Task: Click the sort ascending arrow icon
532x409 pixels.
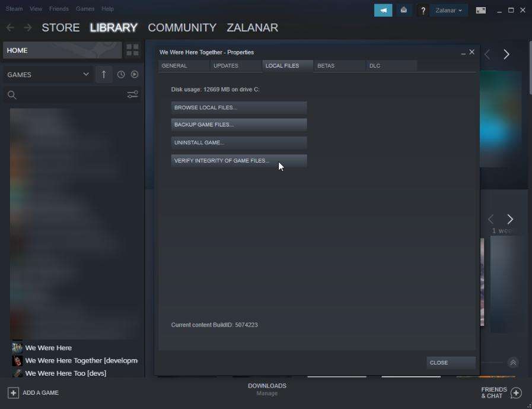Action: [x=103, y=74]
